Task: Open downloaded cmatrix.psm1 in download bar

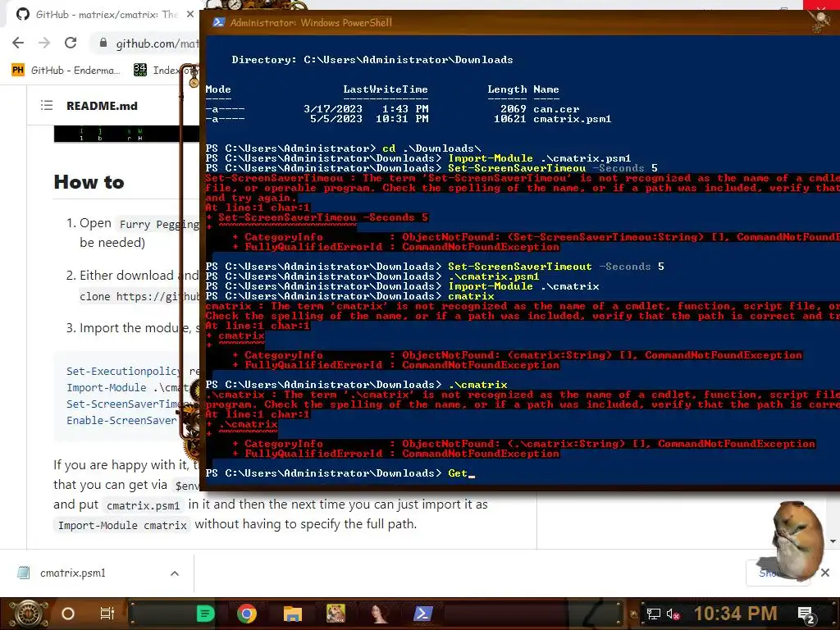Action: 73,573
